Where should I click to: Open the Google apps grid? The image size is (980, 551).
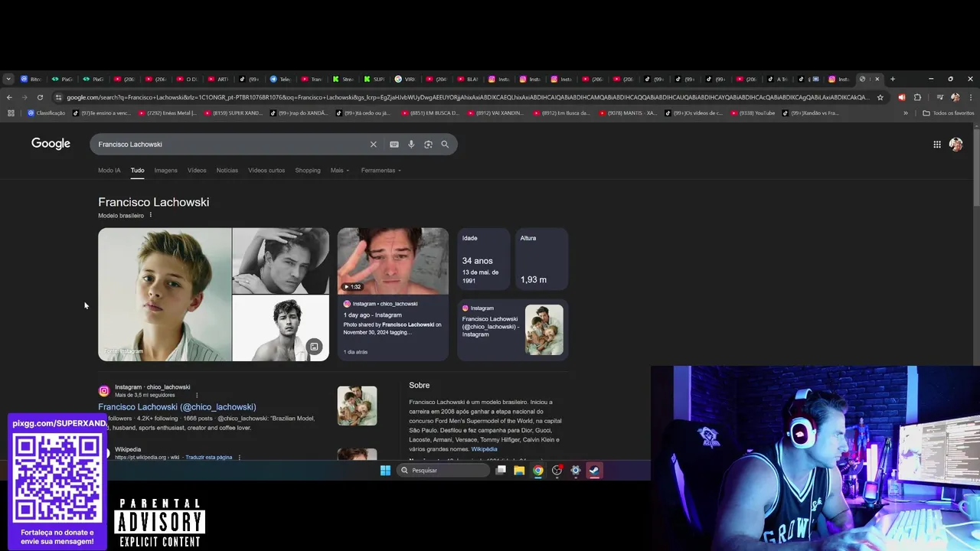[x=937, y=144]
